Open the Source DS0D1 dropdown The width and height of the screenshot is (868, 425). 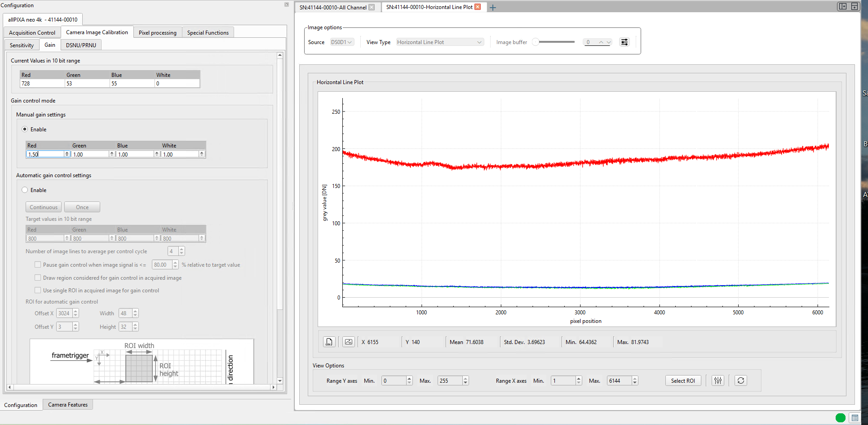[341, 42]
